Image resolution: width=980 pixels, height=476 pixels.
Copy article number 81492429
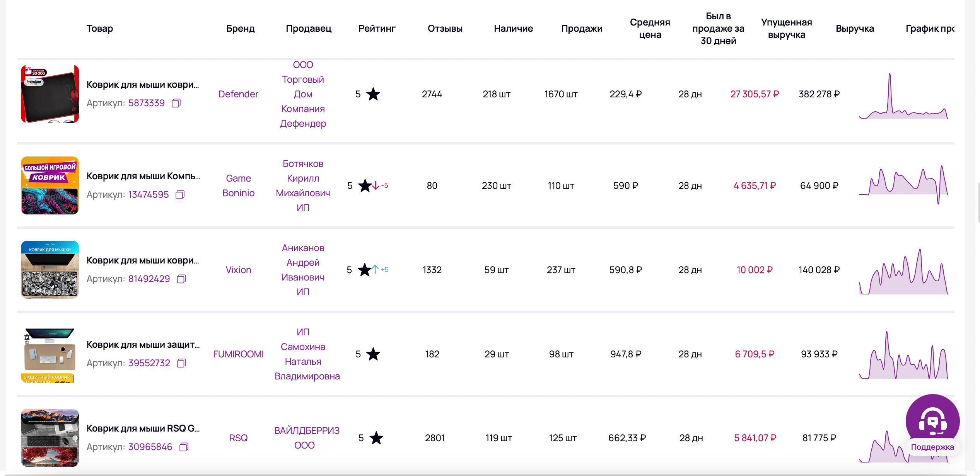point(181,279)
